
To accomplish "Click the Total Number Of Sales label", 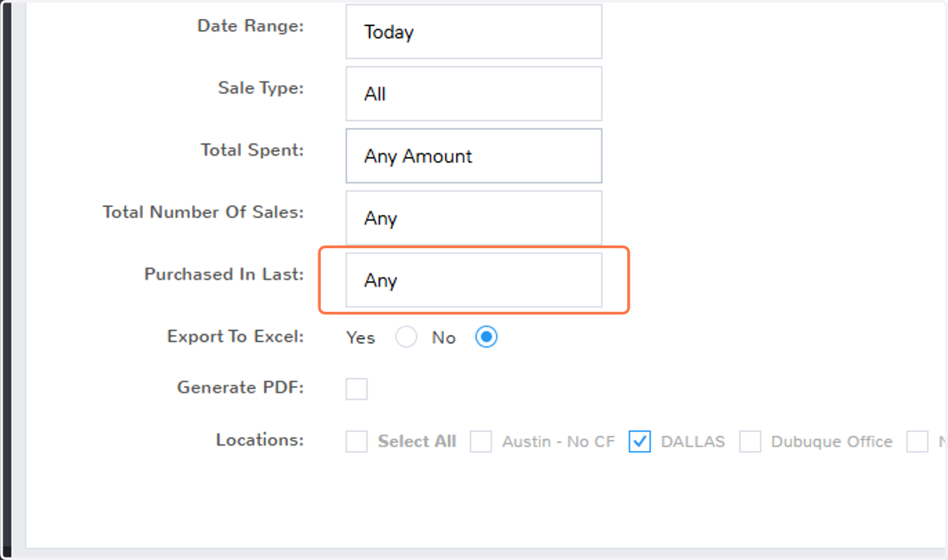I will click(203, 212).
